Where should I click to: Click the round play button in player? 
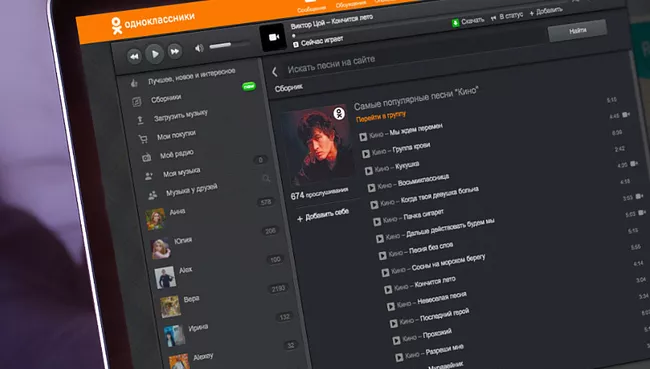tap(155, 54)
